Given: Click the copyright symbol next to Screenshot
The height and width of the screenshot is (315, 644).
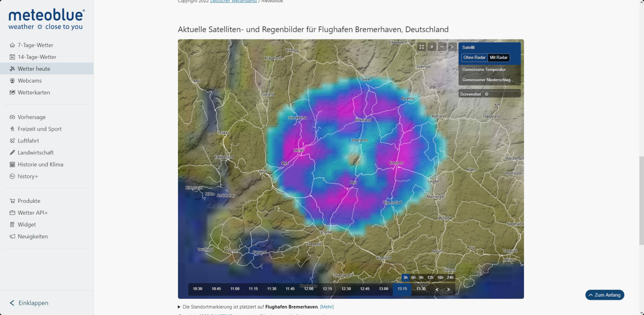Looking at the screenshot, I should pos(487,94).
